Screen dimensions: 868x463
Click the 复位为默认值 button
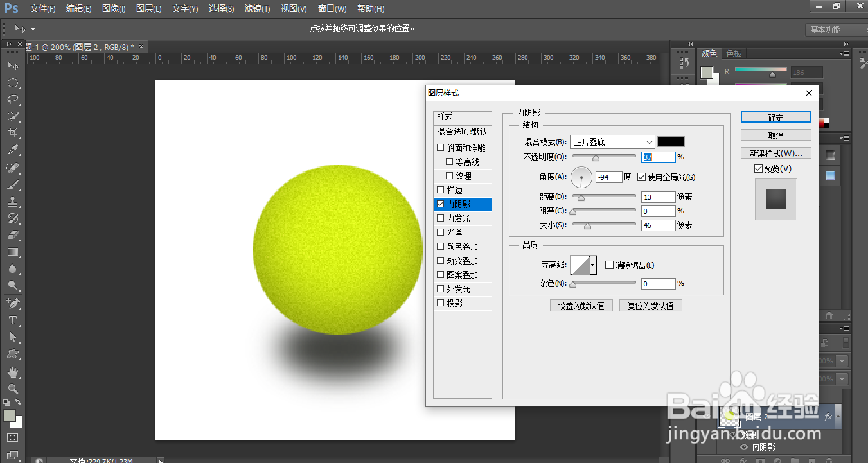tap(651, 306)
